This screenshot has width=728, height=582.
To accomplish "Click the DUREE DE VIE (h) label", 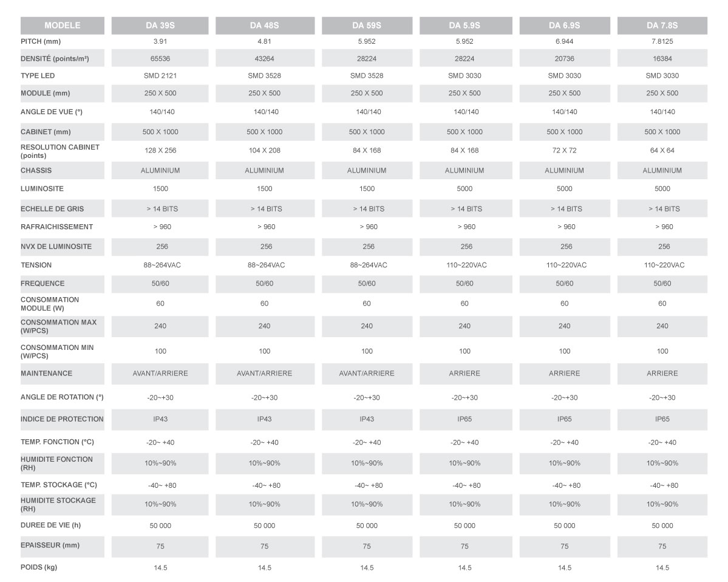I will click(50, 526).
